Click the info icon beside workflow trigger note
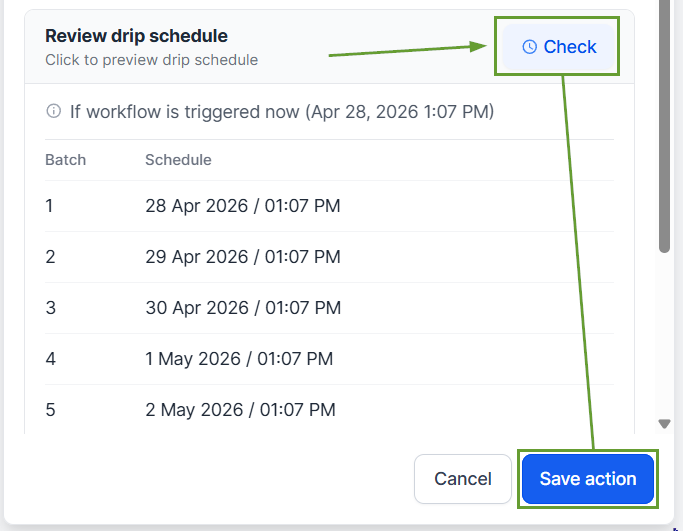The width and height of the screenshot is (683, 531). (54, 111)
